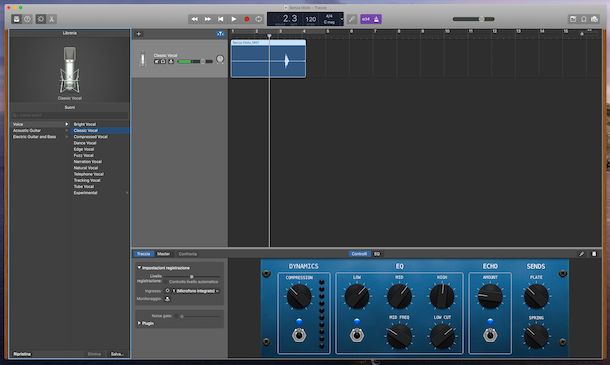
Task: Click the Library microphone patch image
Action: tap(70, 70)
